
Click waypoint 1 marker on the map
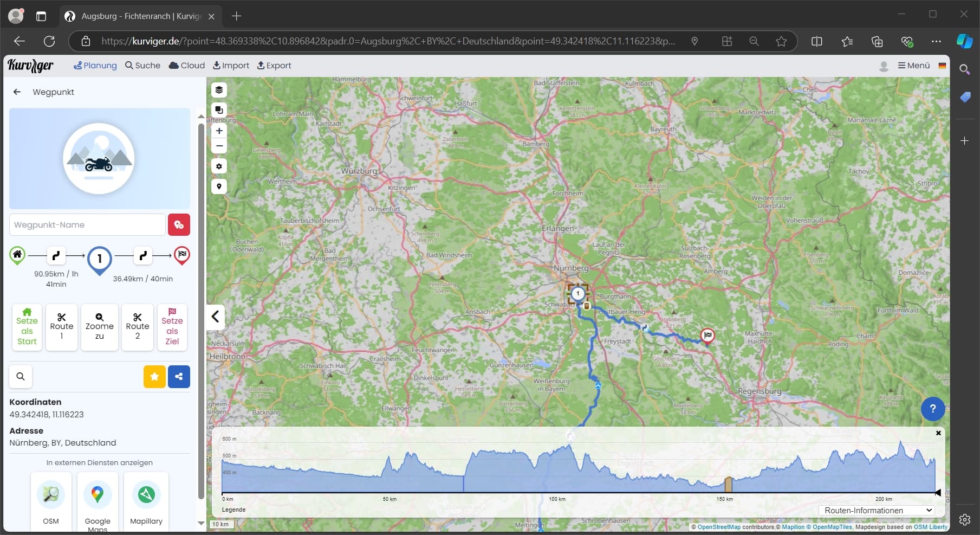[577, 293]
